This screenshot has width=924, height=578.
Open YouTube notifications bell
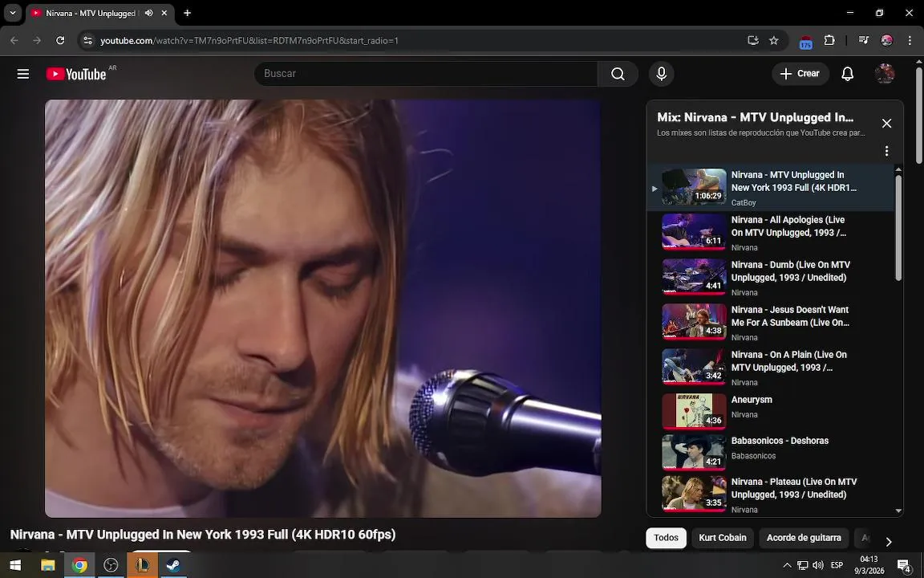[847, 74]
